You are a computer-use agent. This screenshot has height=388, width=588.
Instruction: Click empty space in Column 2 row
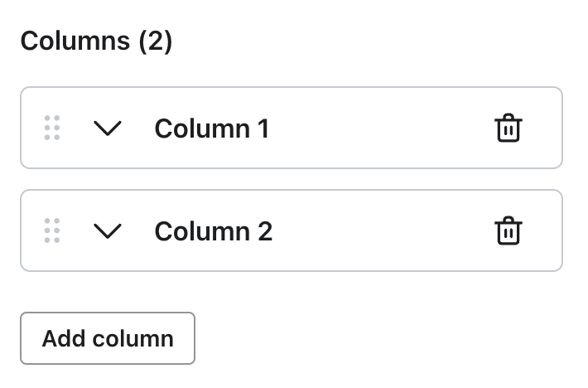pyautogui.click(x=381, y=231)
